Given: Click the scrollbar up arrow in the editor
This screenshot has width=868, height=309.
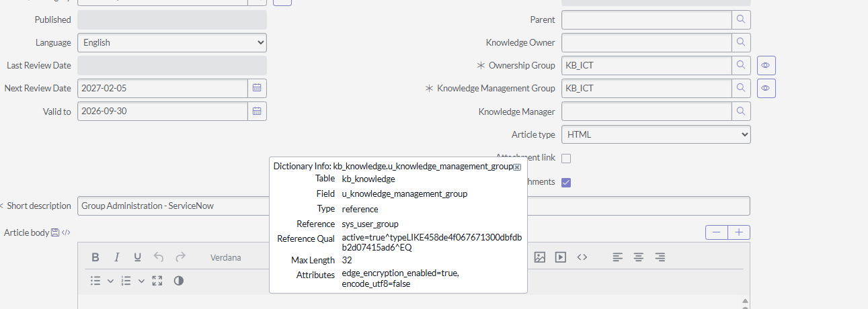Looking at the screenshot, I should [x=745, y=301].
